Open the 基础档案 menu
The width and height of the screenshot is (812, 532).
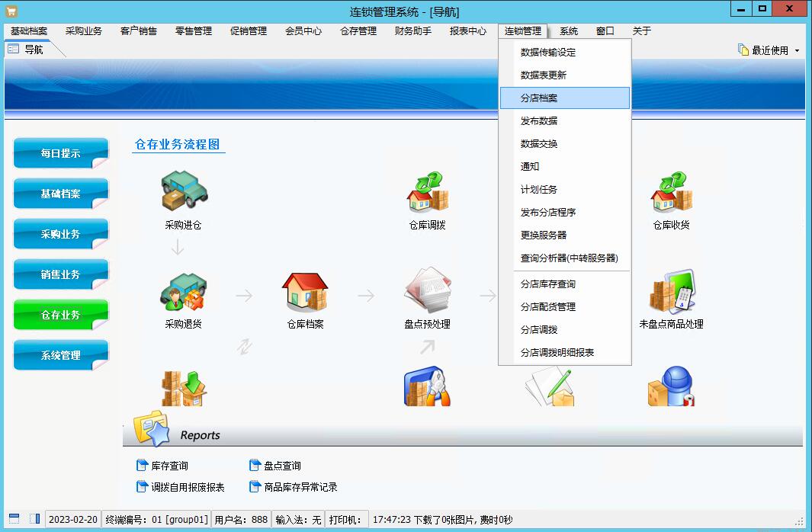(29, 31)
